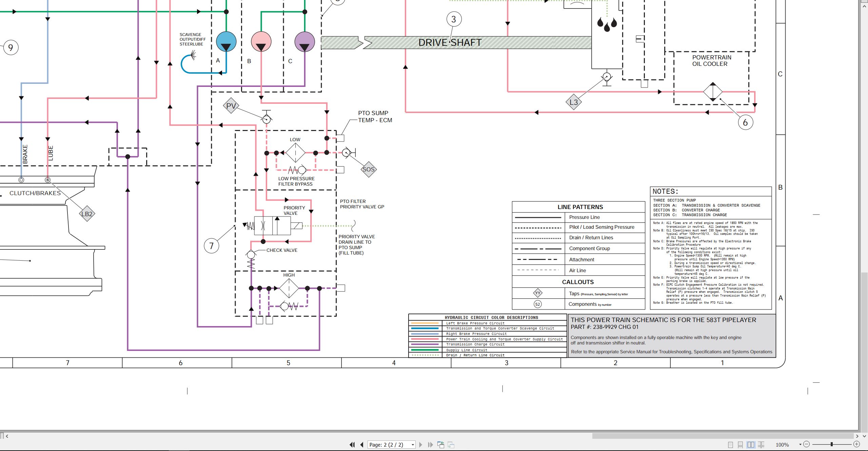
Task: Click the LB2 diamond tap callout
Action: tap(87, 214)
